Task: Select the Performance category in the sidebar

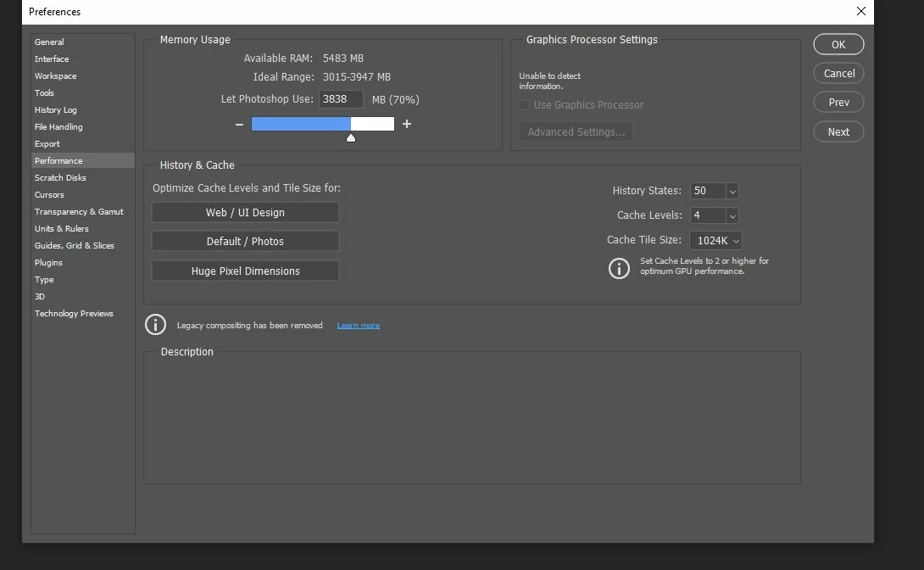Action: [x=82, y=161]
